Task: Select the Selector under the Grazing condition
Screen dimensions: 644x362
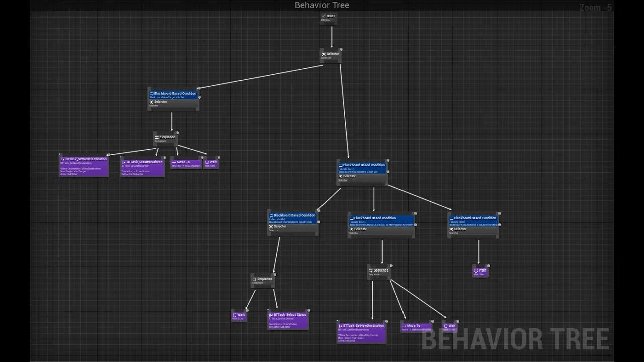Action: click(x=473, y=231)
